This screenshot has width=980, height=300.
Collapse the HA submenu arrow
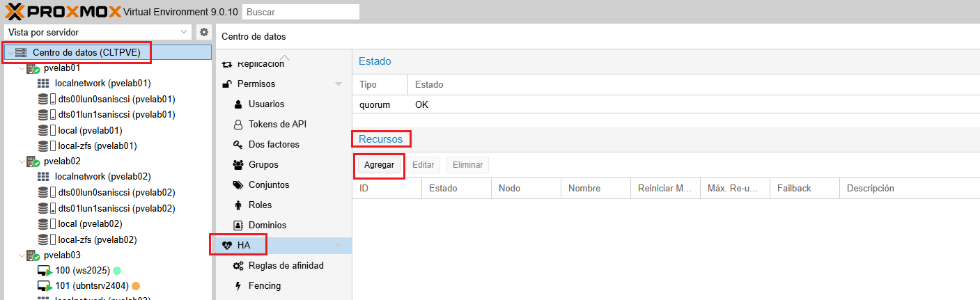(339, 246)
